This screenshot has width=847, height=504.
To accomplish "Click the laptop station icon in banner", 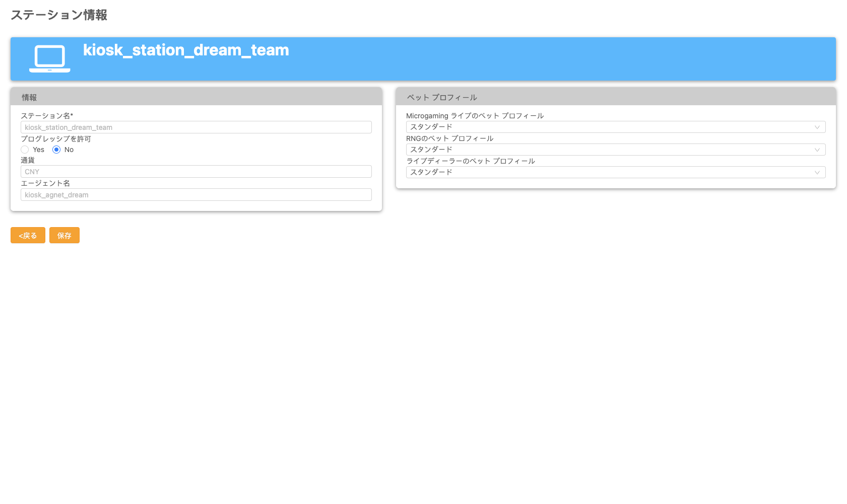I will (x=50, y=58).
